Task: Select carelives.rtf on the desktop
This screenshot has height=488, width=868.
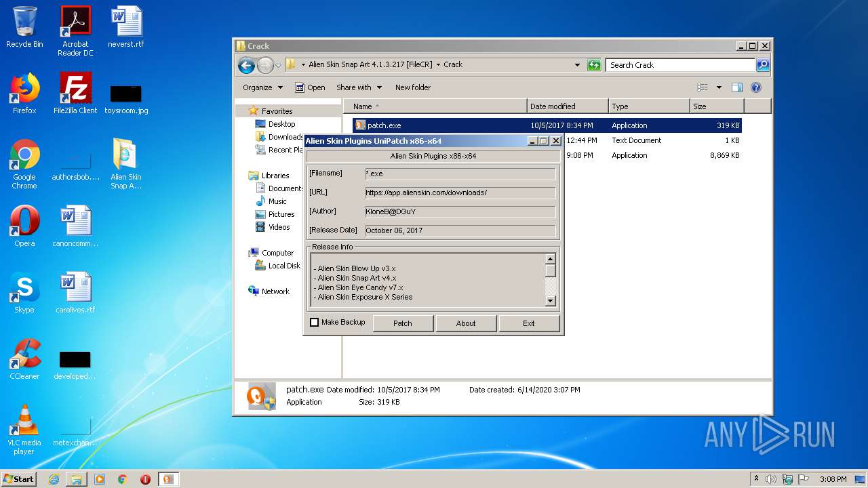Action: point(75,293)
